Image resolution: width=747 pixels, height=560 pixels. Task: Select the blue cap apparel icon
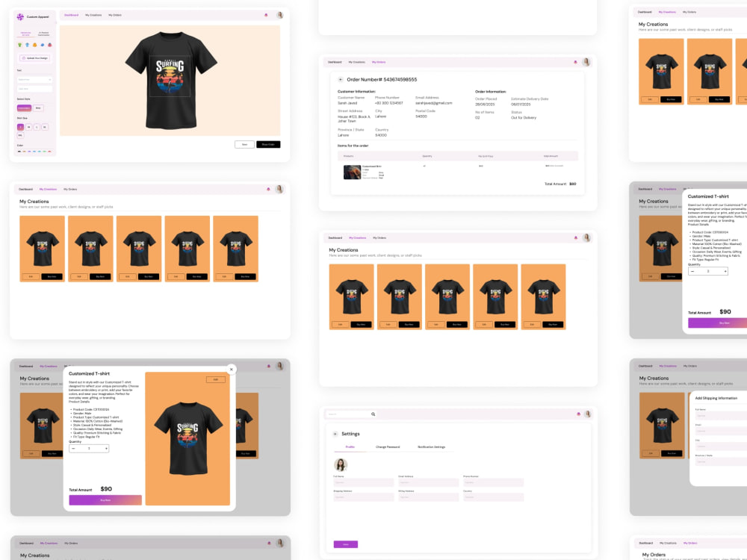pyautogui.click(x=43, y=45)
